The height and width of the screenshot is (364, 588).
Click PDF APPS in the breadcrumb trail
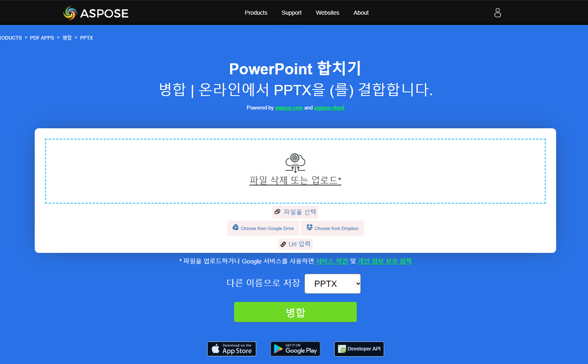tap(42, 38)
